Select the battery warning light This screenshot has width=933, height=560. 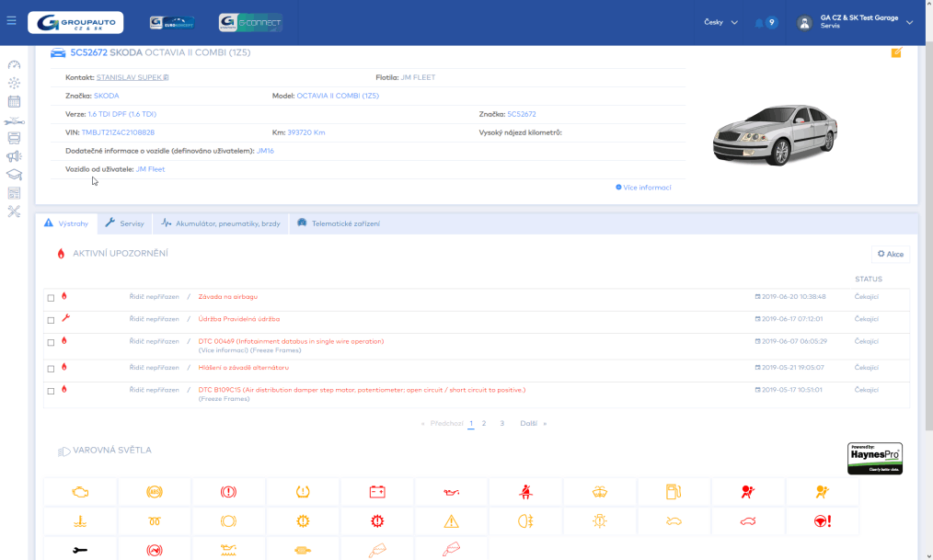click(x=377, y=492)
